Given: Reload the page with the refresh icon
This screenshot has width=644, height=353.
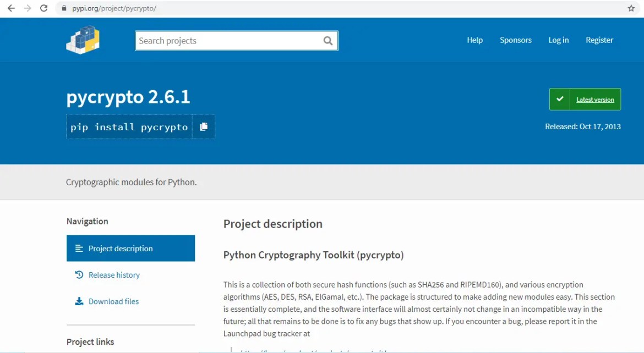Looking at the screenshot, I should coord(43,8).
